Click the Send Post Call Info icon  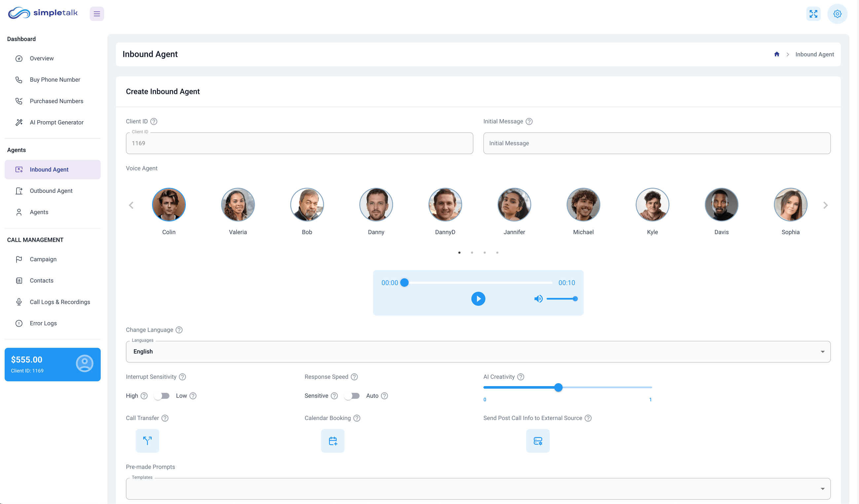click(x=538, y=441)
